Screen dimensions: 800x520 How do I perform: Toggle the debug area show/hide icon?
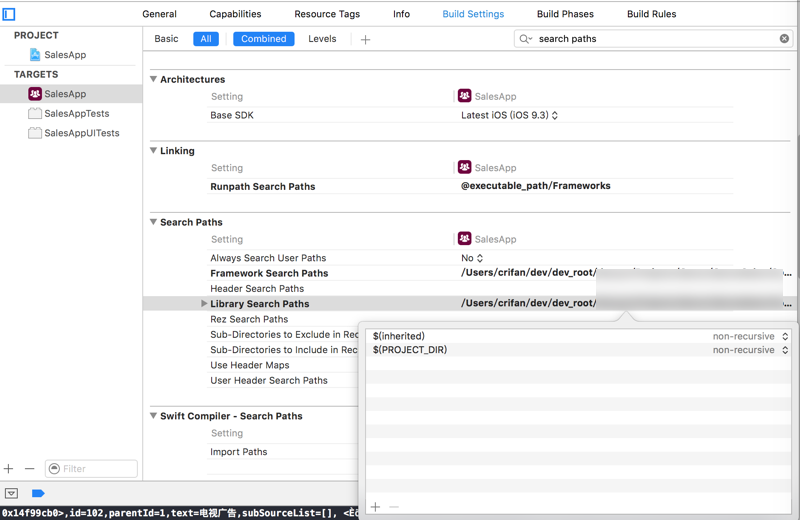click(11, 493)
